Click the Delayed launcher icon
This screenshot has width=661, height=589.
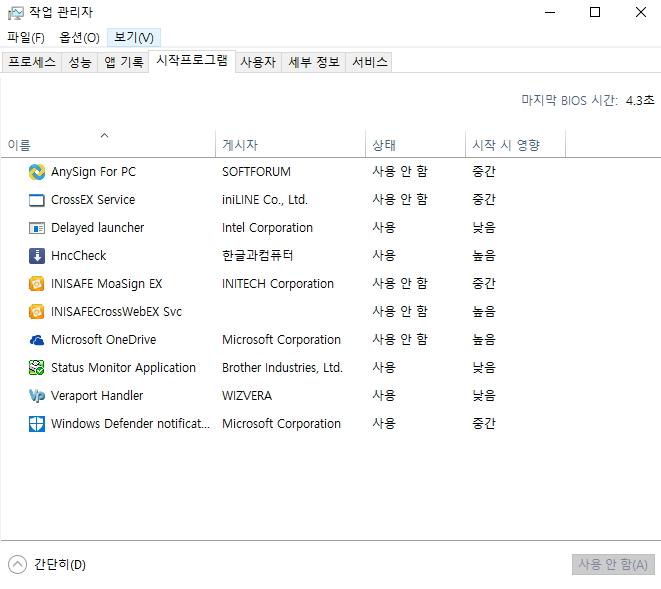pos(37,228)
